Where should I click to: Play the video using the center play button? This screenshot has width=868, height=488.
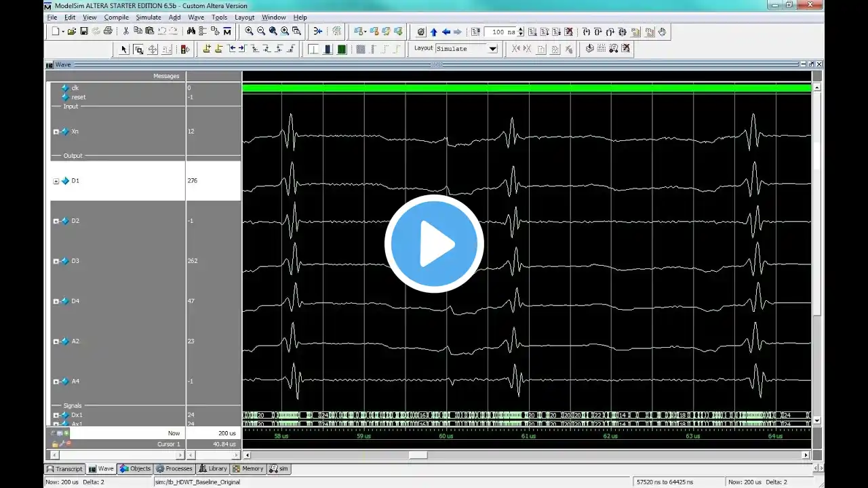coord(434,244)
